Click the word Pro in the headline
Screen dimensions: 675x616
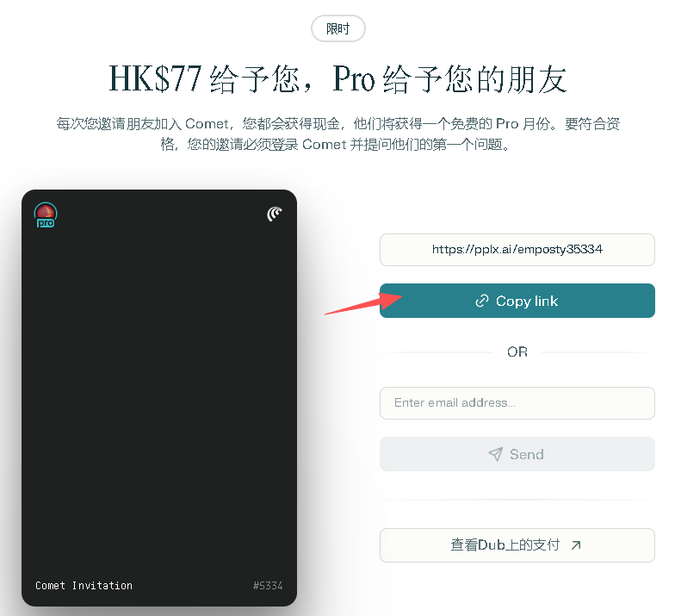point(353,79)
